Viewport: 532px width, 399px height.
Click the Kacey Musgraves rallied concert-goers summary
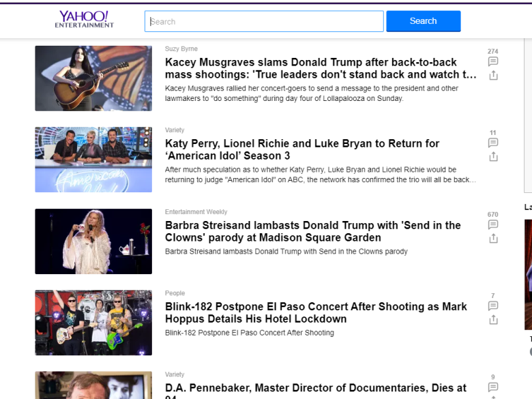(x=312, y=93)
